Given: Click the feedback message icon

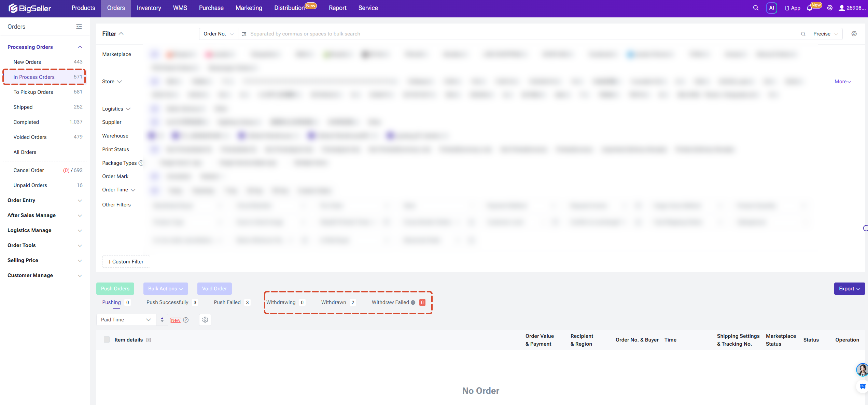Looking at the screenshot, I should tap(862, 387).
